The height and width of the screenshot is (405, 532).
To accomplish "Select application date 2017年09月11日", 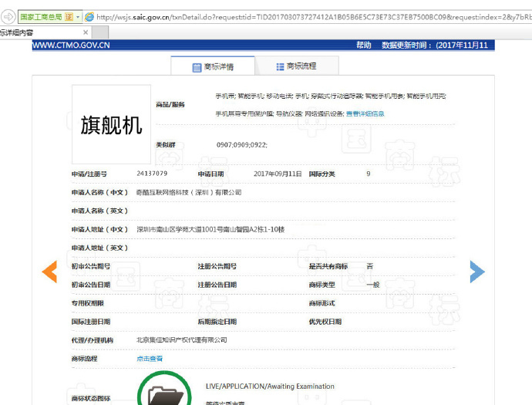I will pos(278,174).
